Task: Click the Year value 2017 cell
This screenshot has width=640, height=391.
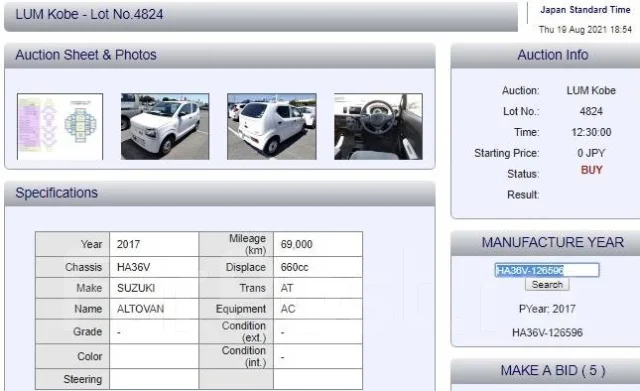Action: [x=154, y=244]
